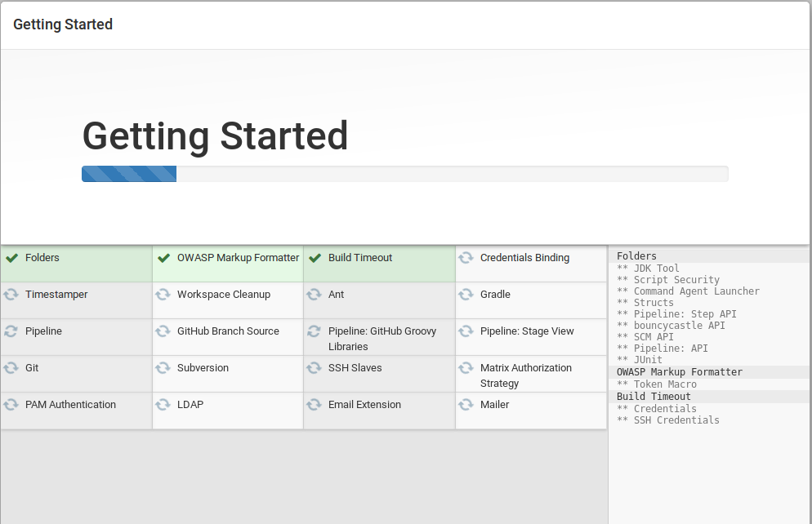
Task: Click the SSH Credentials log entry
Action: (x=668, y=420)
